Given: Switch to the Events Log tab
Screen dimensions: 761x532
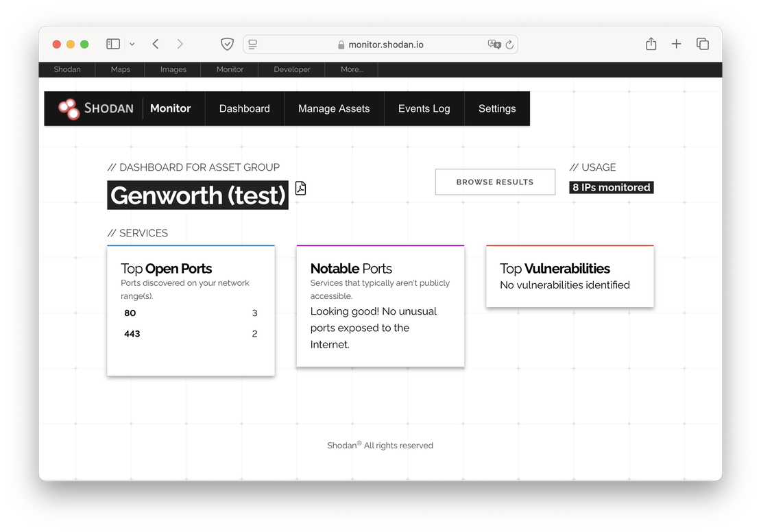Looking at the screenshot, I should 424,108.
